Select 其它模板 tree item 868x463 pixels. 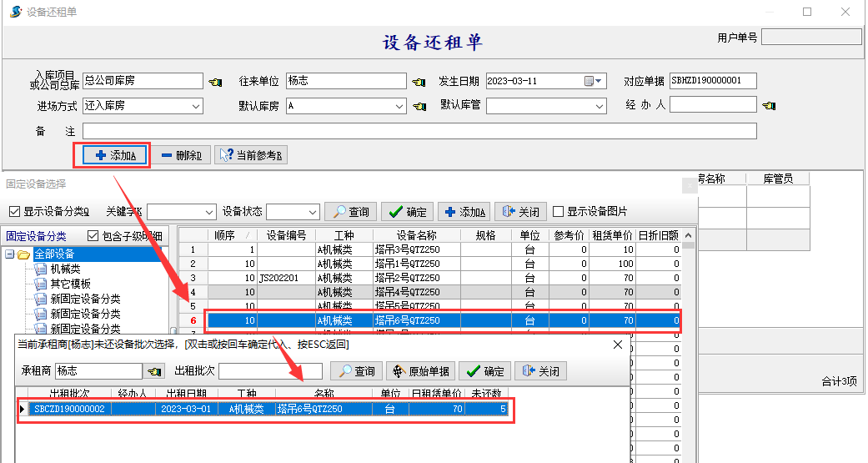click(70, 284)
